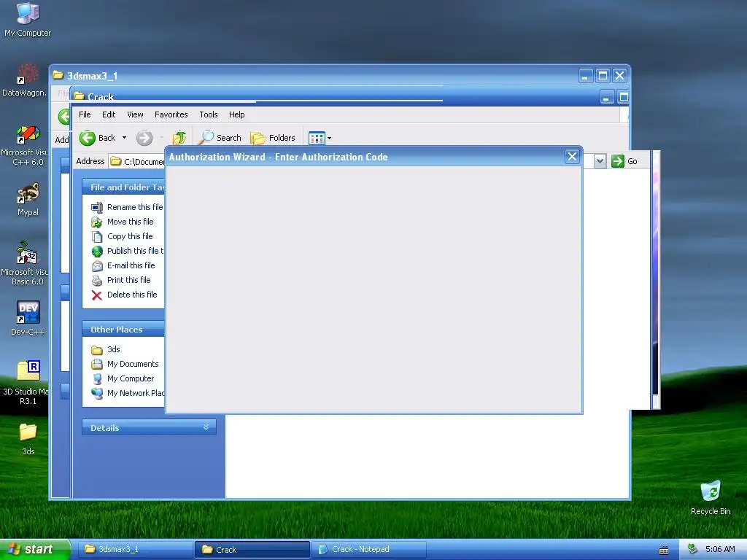Open the Edit menu

(109, 114)
